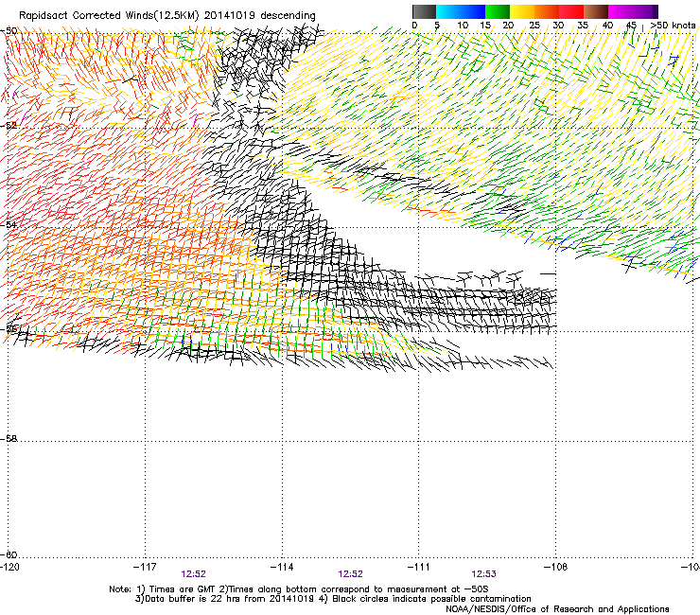Click the purple '12:53' time label
Image resolution: width=700 pixels, height=615 pixels.
484,574
